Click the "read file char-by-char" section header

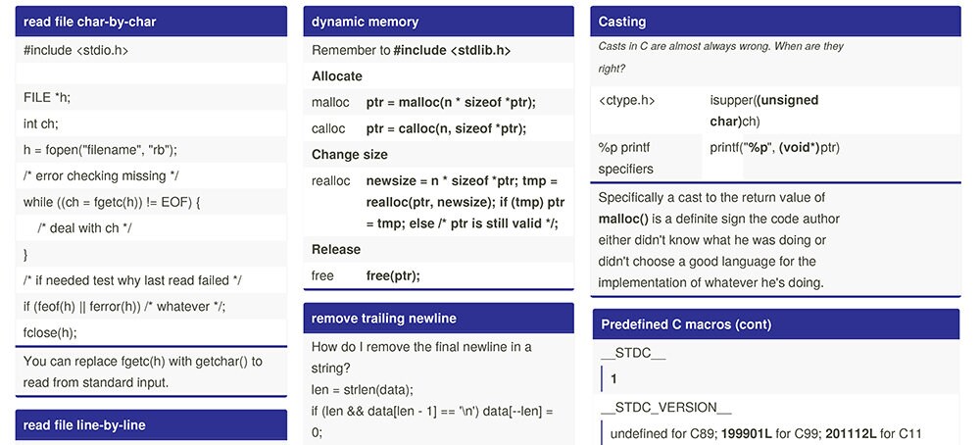pyautogui.click(x=151, y=22)
